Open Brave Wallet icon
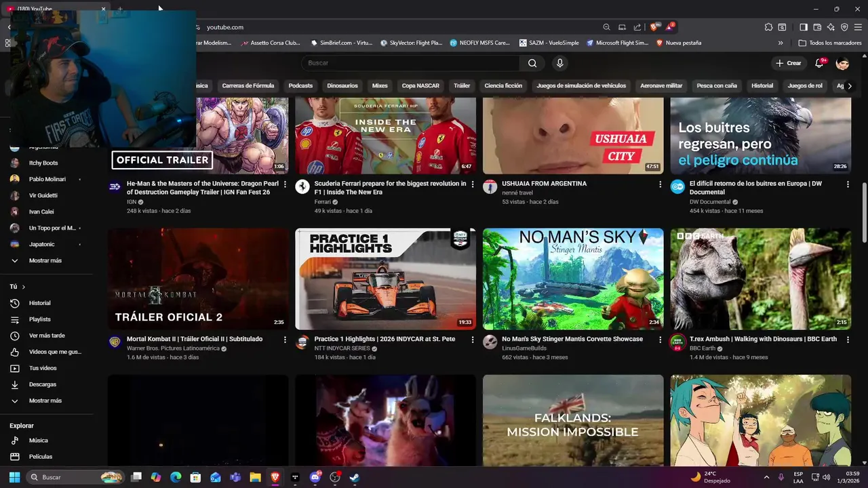This screenshot has width=868, height=488. [817, 27]
